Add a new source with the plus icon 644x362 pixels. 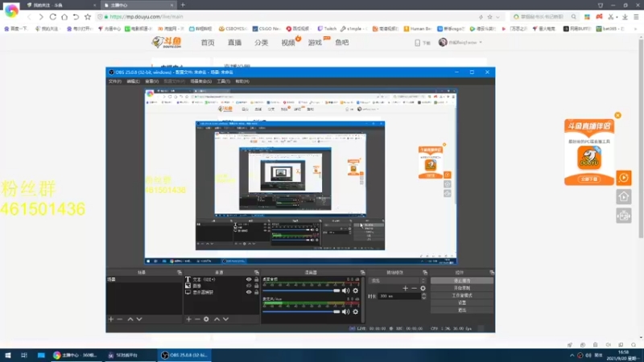click(188, 319)
